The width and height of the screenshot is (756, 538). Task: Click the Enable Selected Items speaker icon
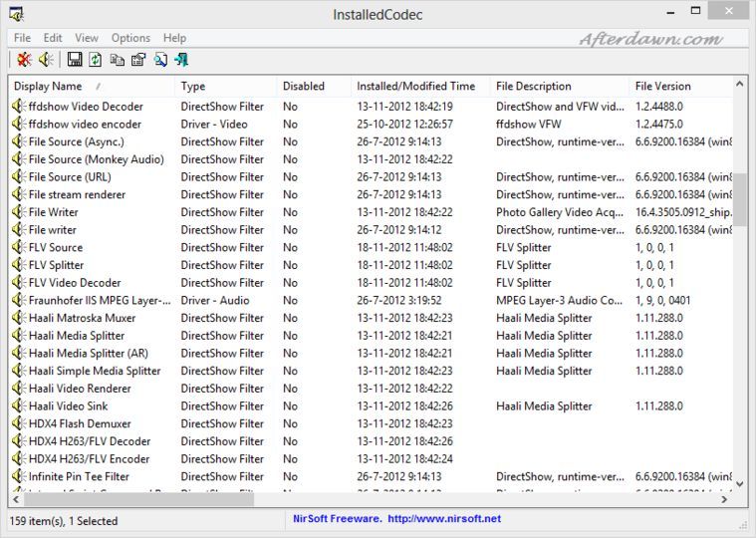44,60
